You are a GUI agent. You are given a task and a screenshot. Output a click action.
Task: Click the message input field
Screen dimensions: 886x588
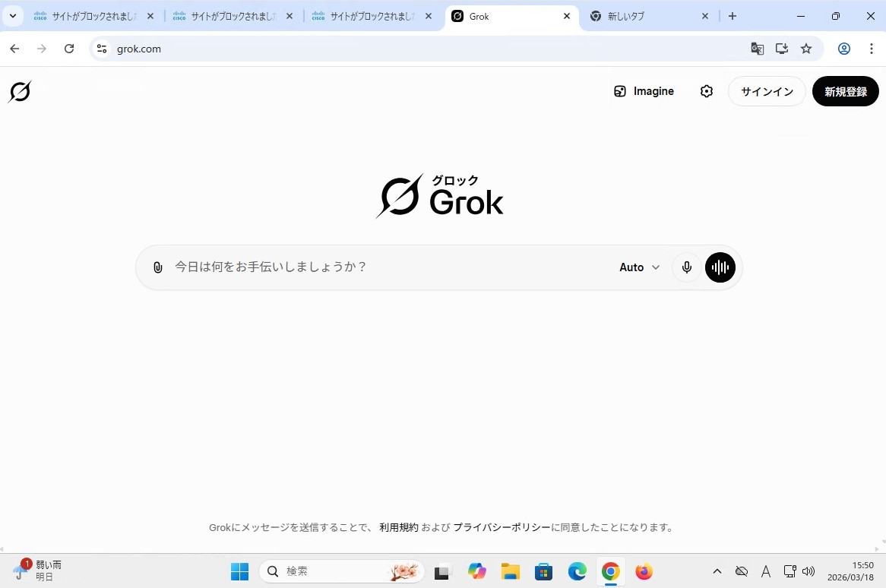(388, 267)
